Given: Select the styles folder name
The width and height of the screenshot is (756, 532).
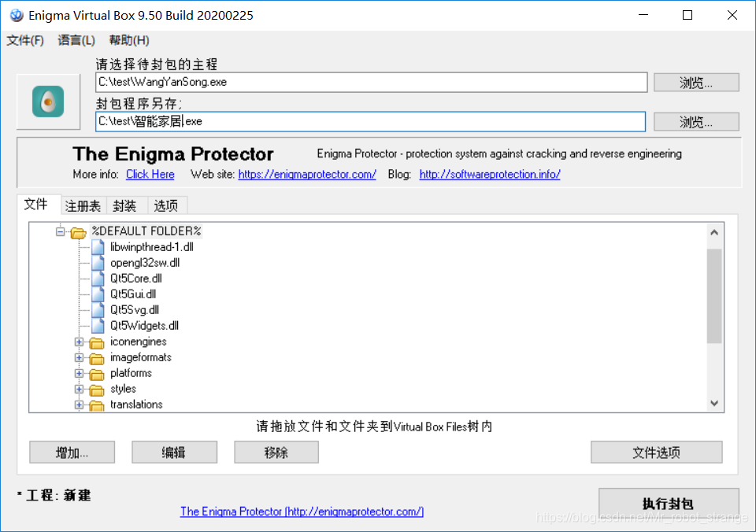Looking at the screenshot, I should pyautogui.click(x=123, y=389).
